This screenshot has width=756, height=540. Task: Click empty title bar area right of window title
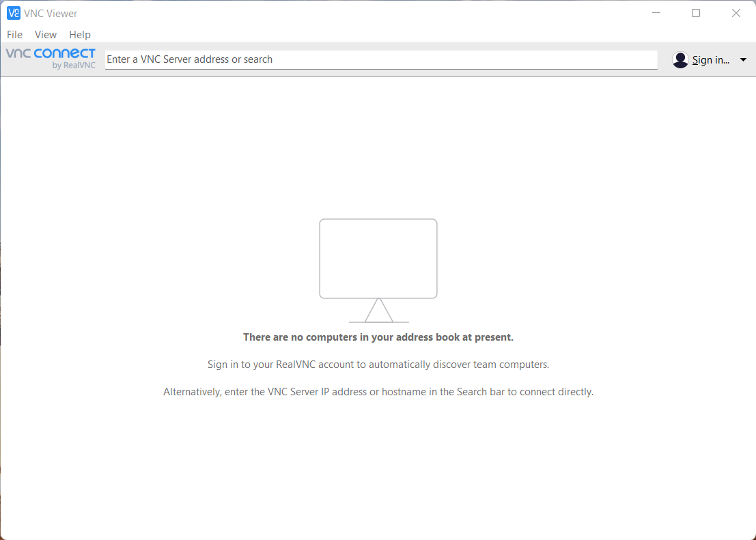pos(341,13)
